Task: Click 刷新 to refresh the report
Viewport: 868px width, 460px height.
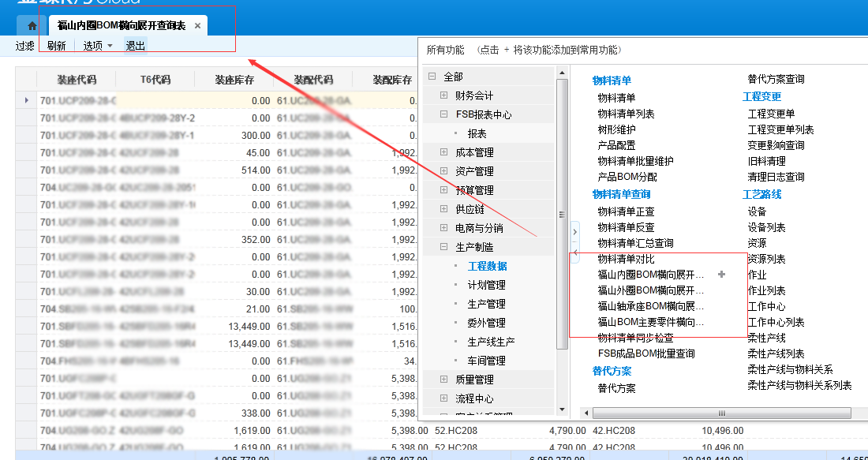Action: 57,46
